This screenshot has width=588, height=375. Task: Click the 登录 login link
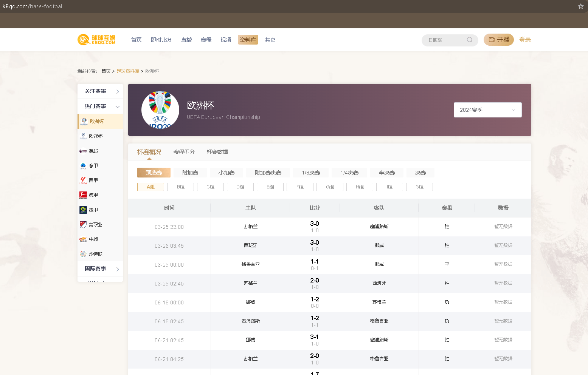(525, 40)
